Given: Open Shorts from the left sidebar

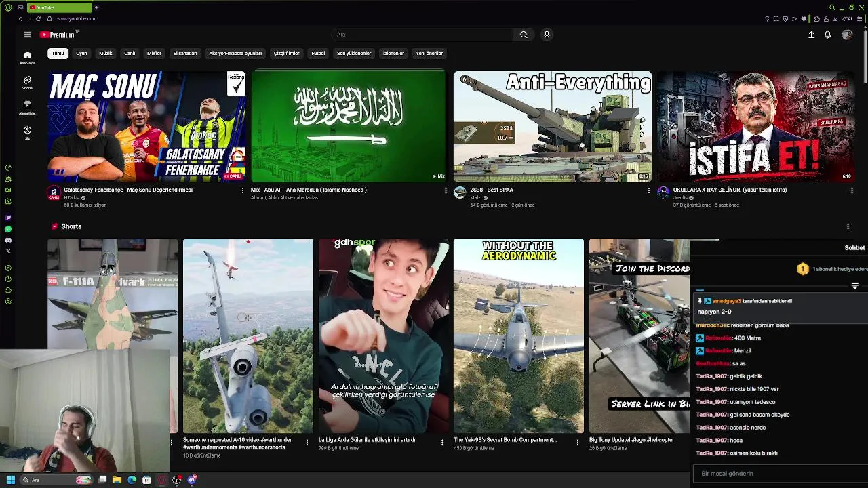Looking at the screenshot, I should click(27, 83).
